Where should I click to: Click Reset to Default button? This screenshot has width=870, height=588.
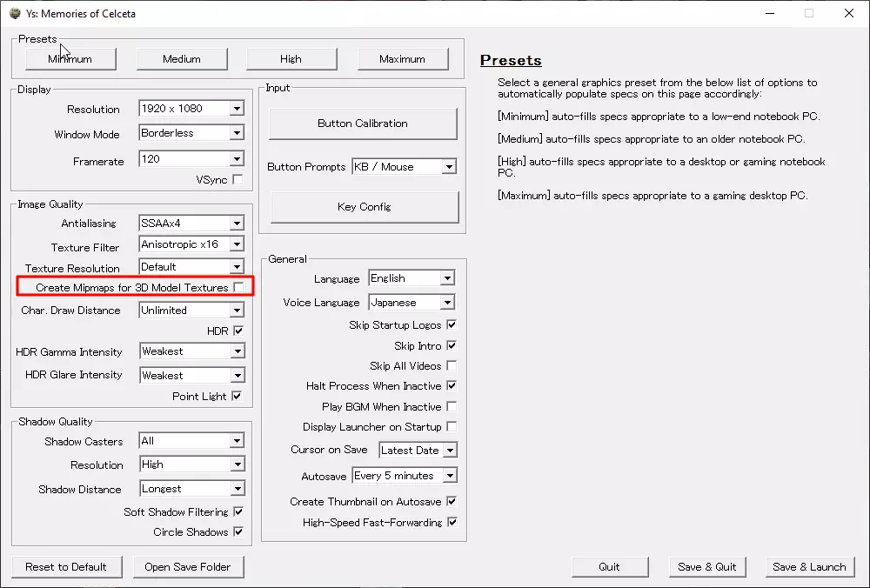pyautogui.click(x=67, y=567)
